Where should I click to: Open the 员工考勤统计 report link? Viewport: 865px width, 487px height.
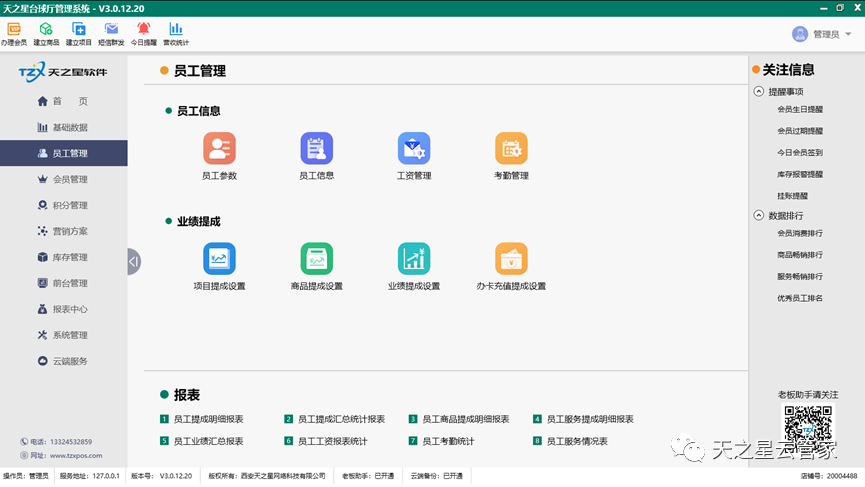(x=448, y=441)
